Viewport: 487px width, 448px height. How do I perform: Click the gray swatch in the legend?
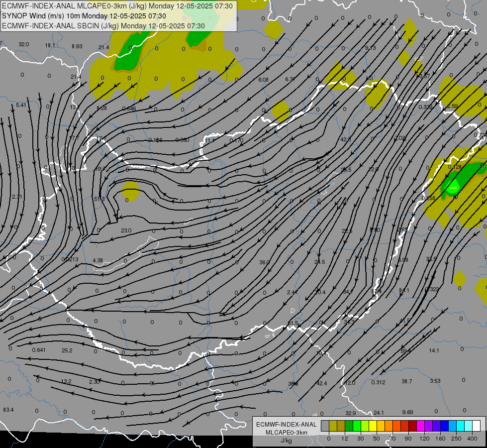[x=325, y=426]
